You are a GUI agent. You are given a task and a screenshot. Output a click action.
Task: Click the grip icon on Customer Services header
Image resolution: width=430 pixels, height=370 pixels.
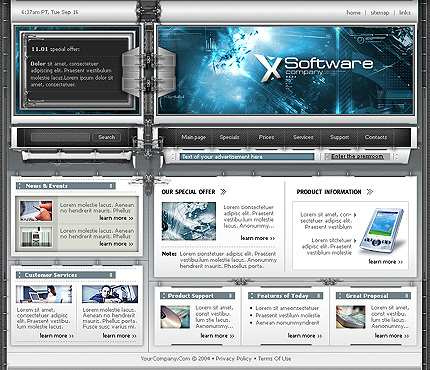111,275
